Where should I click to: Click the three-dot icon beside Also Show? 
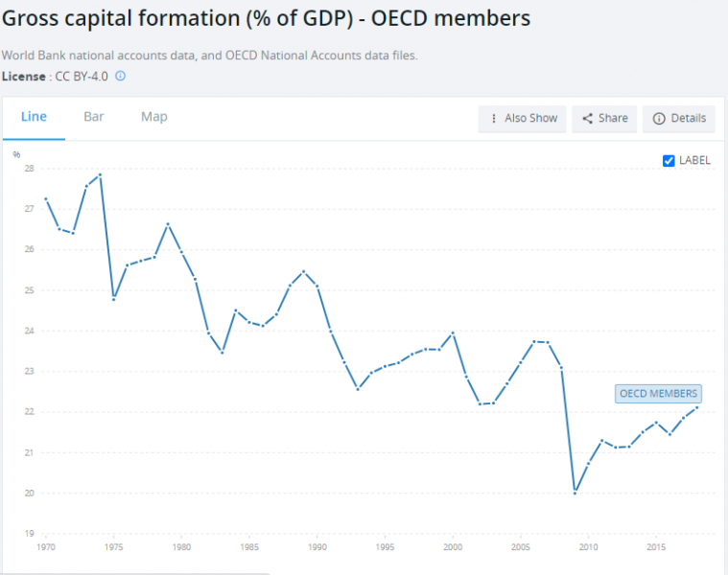coord(493,118)
